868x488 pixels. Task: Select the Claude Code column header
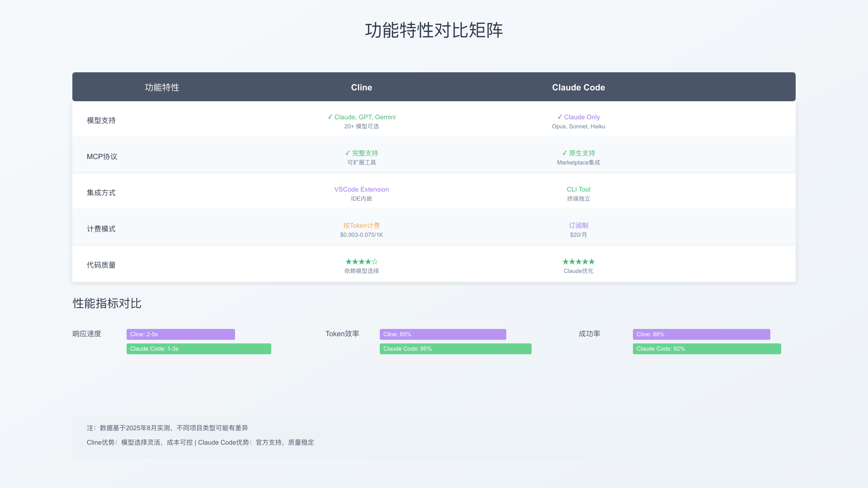coord(579,87)
